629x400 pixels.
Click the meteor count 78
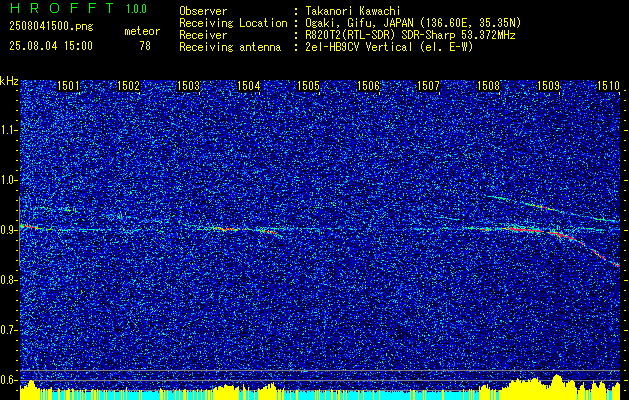145,46
